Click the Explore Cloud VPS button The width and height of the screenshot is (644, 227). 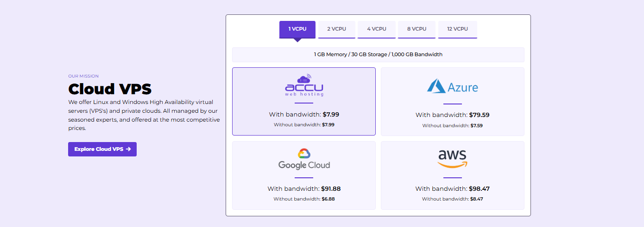click(102, 149)
